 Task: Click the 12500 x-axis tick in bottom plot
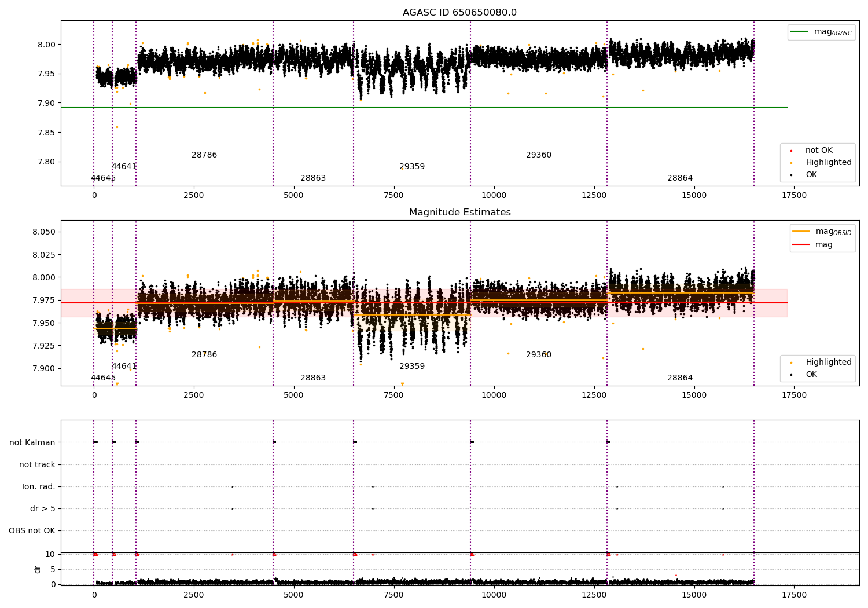click(594, 595)
